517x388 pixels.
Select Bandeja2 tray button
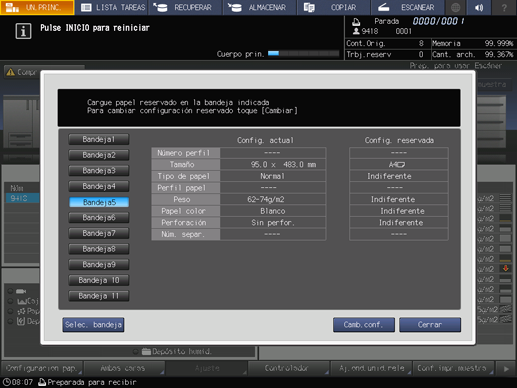pyautogui.click(x=99, y=155)
